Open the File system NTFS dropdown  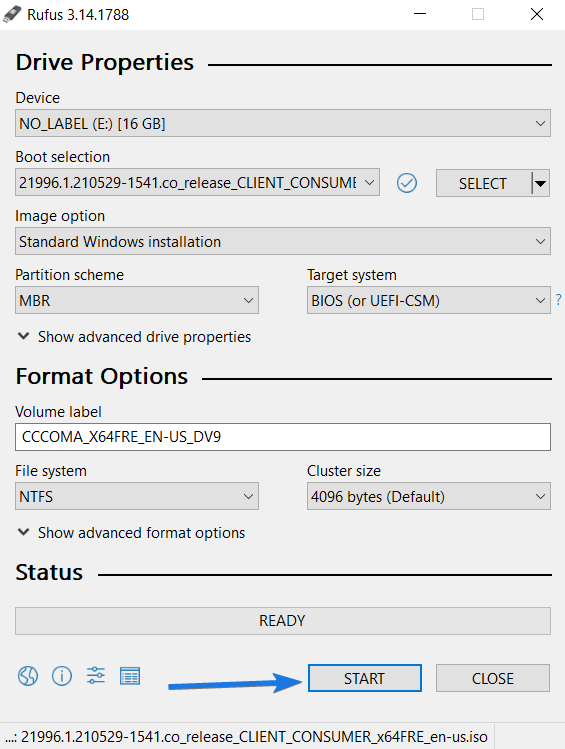[137, 496]
